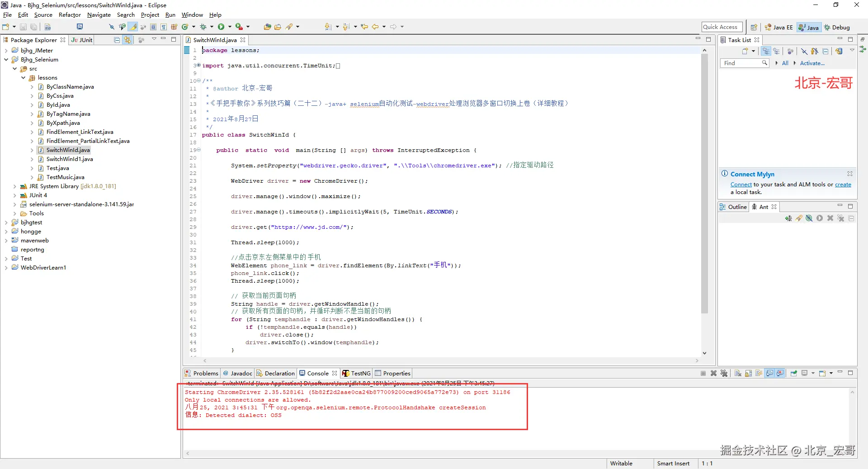Switch to the TestNG tab
The image size is (868, 469).
(357, 373)
